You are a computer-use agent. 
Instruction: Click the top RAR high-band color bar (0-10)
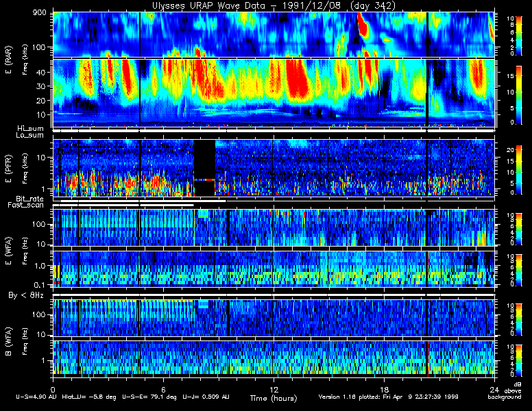coord(519,35)
